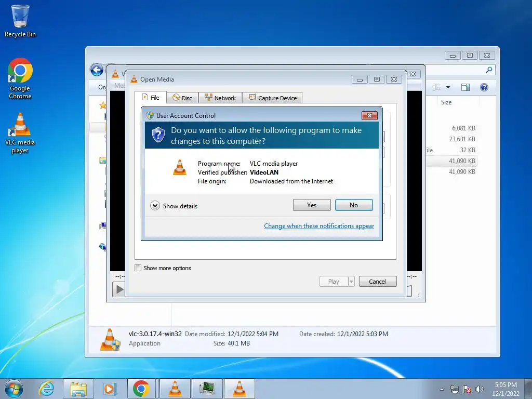Expand the view options dropdown arrow

pyautogui.click(x=448, y=87)
